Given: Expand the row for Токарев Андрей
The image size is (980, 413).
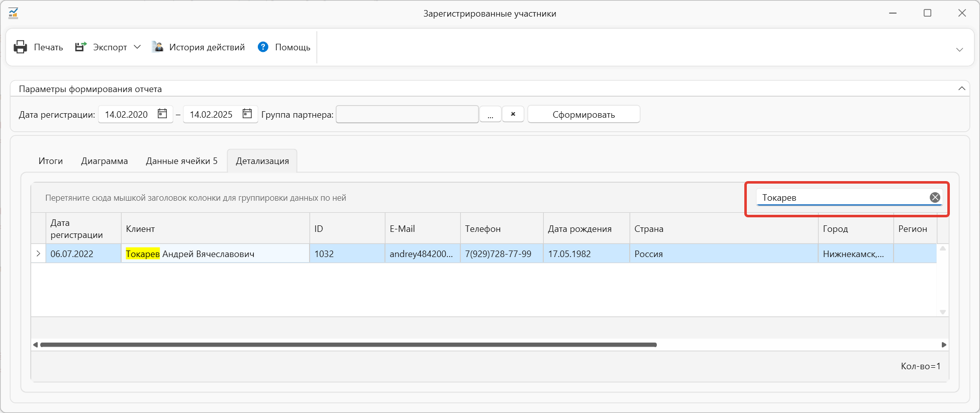Looking at the screenshot, I should pos(38,254).
